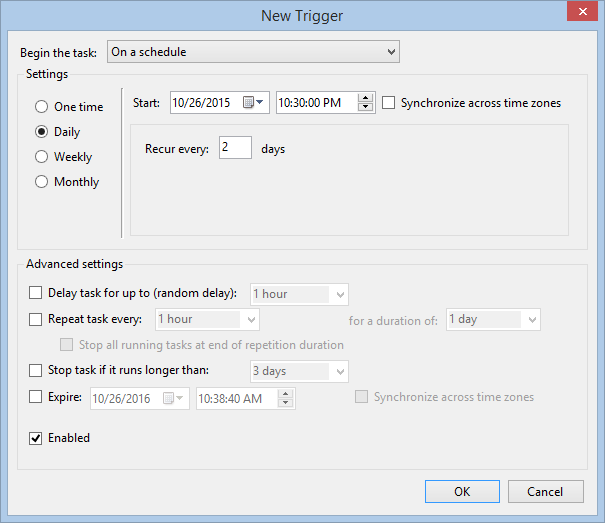Decrease the Start time with down arrow
Image resolution: width=605 pixels, height=523 pixels.
365,107
